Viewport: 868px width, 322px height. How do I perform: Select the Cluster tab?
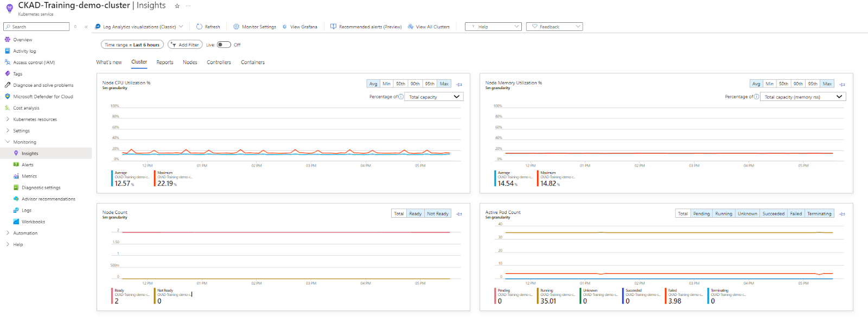tap(139, 62)
